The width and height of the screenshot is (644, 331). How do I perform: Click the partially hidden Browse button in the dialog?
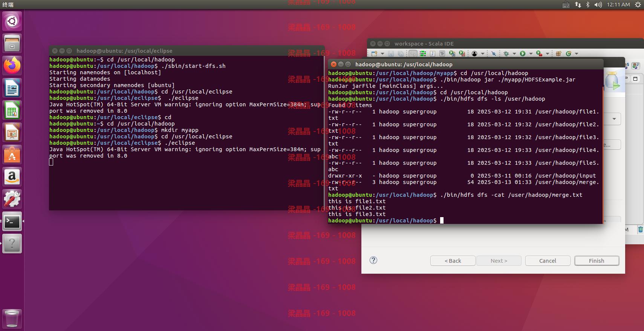click(612, 145)
